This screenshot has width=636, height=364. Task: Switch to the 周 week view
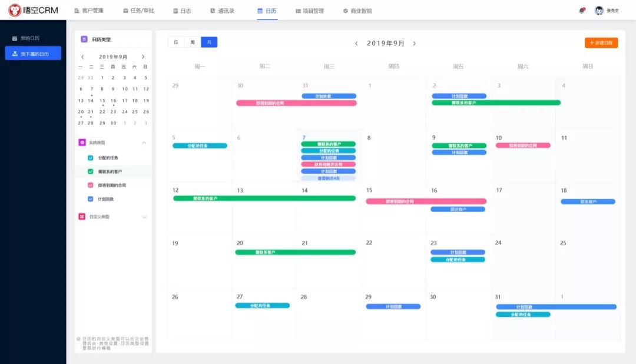coord(193,42)
